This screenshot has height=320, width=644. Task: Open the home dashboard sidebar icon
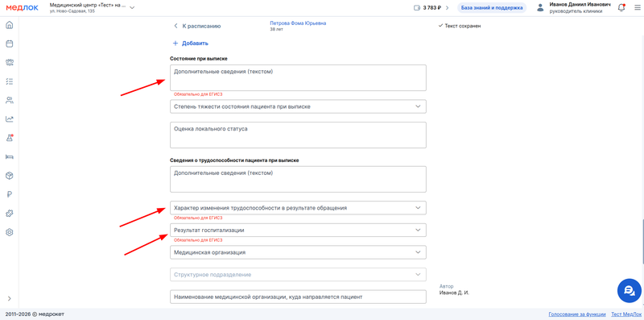pos(10,25)
